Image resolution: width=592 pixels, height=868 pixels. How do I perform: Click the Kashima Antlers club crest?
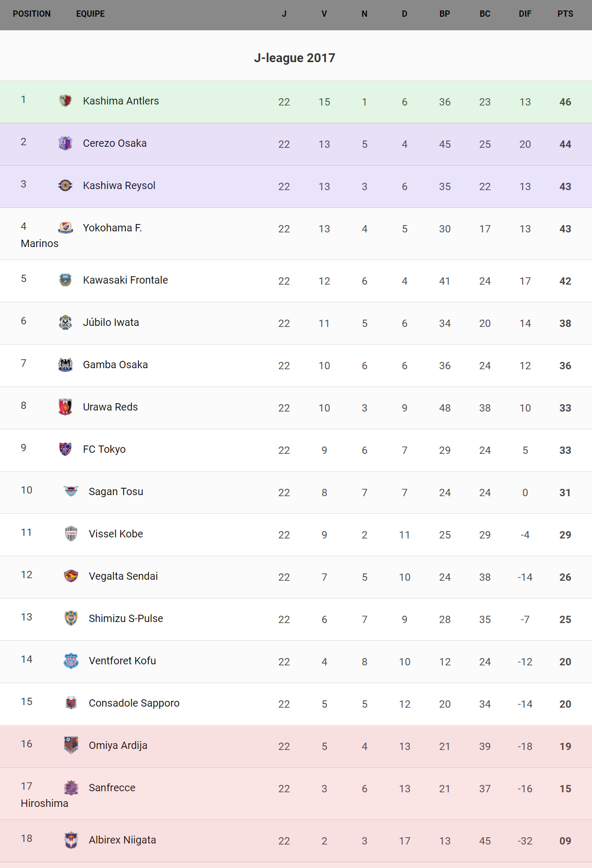tap(65, 100)
